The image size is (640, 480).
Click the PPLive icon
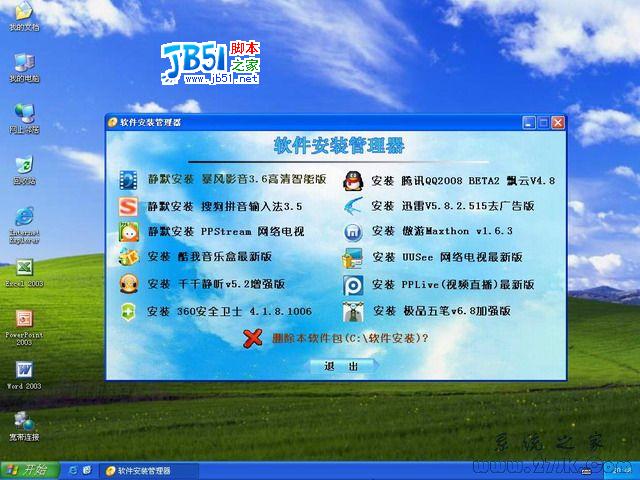(x=353, y=285)
